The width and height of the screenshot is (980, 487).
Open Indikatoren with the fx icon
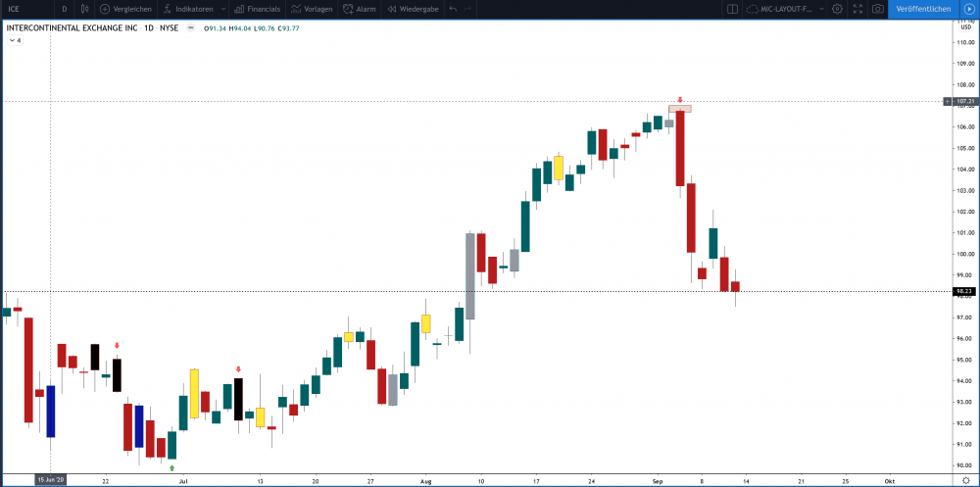pyautogui.click(x=168, y=10)
